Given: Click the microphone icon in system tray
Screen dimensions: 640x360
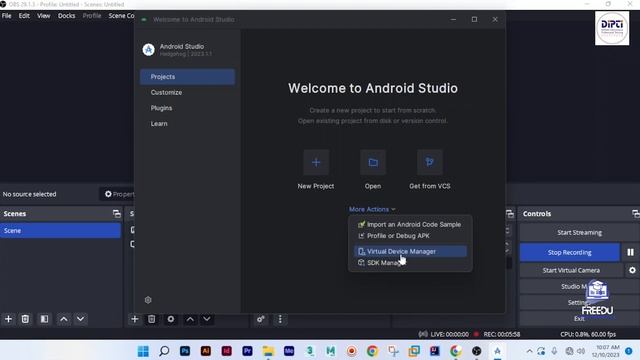Looking at the screenshot, I should click(555, 351).
